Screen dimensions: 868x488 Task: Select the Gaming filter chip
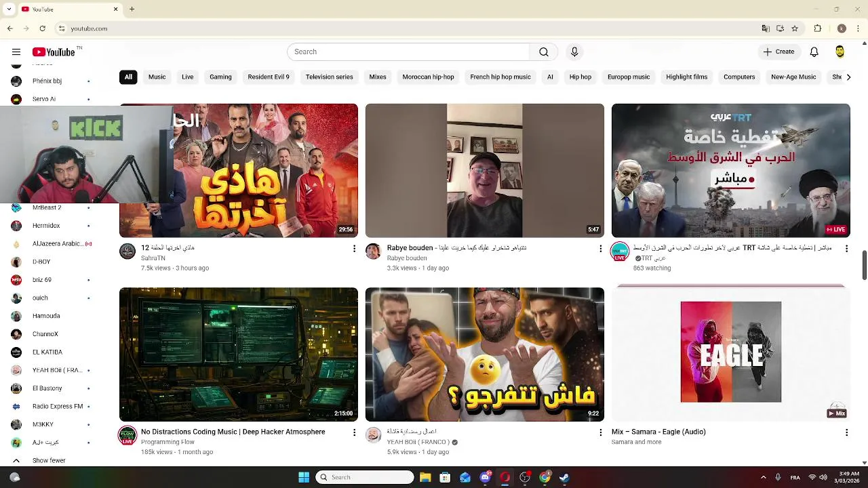coord(220,77)
